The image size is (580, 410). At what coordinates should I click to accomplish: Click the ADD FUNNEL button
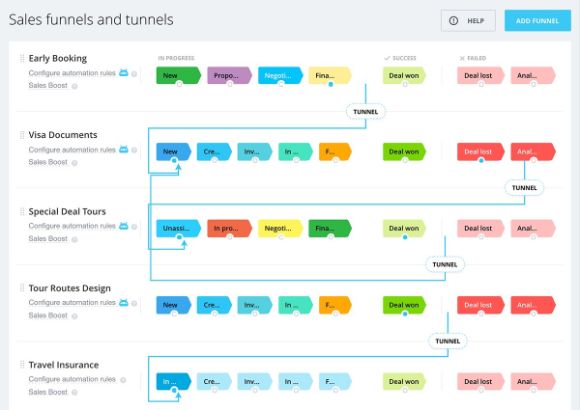click(x=537, y=21)
